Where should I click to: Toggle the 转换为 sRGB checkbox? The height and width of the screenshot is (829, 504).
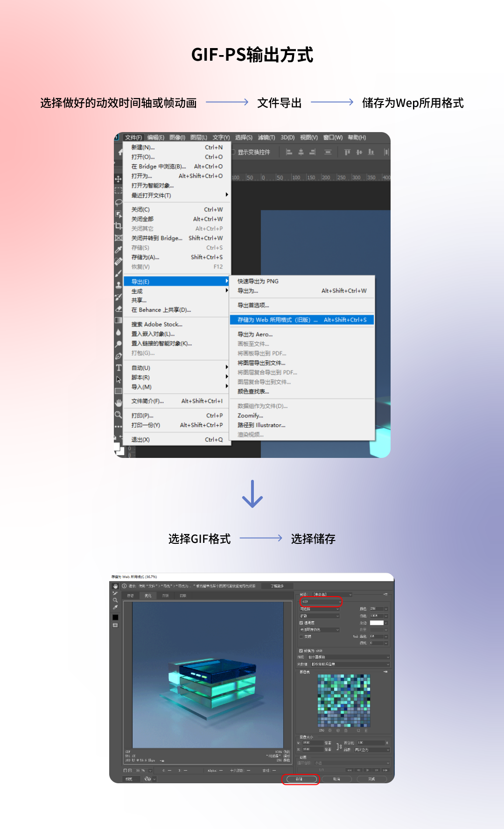[301, 651]
